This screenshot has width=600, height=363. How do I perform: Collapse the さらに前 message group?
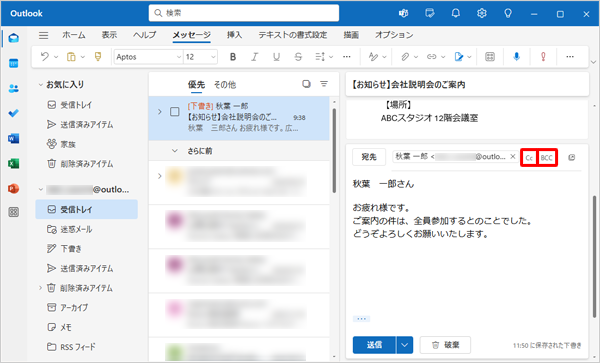coord(174,151)
